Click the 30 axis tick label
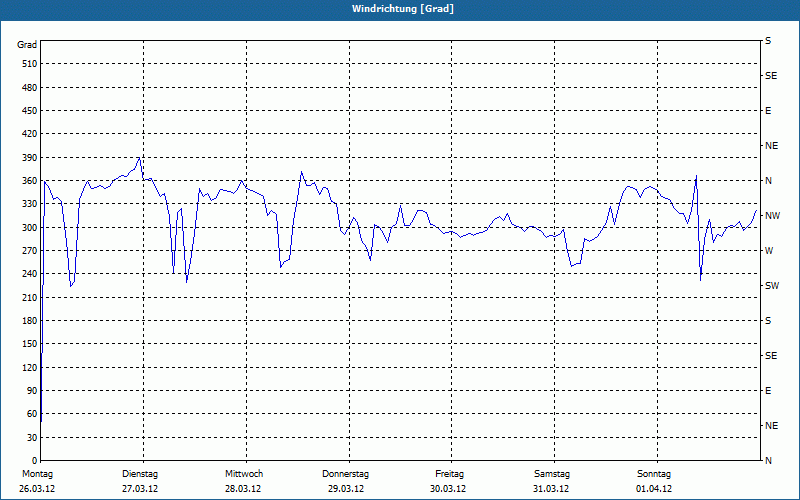The width and height of the screenshot is (800, 500). pos(32,438)
